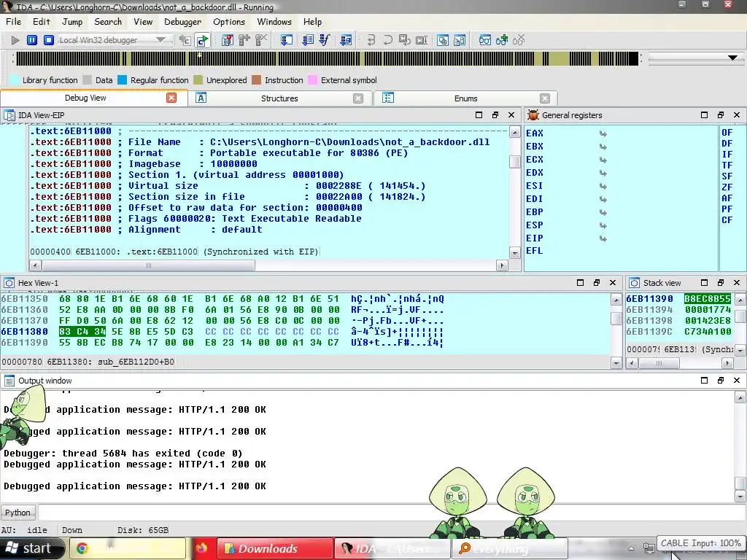Open the File menu
This screenshot has width=747, height=560.
click(x=13, y=22)
